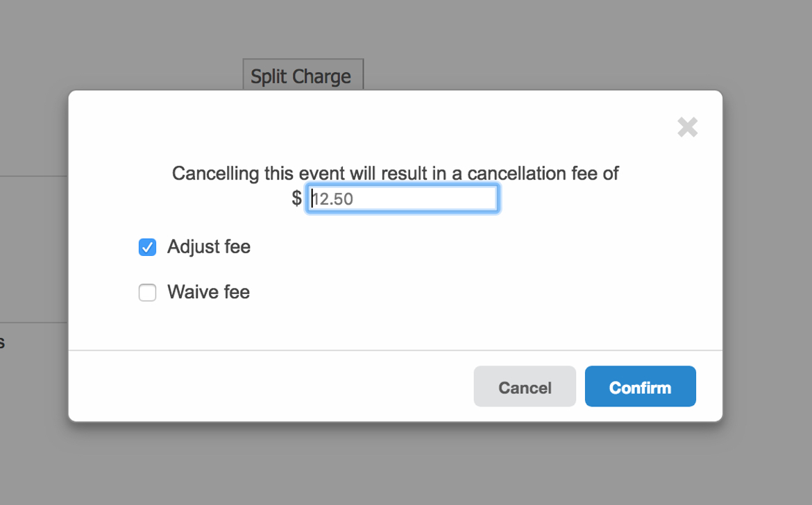Tick the empty Waive fee box
This screenshot has width=812, height=505.
pos(147,293)
